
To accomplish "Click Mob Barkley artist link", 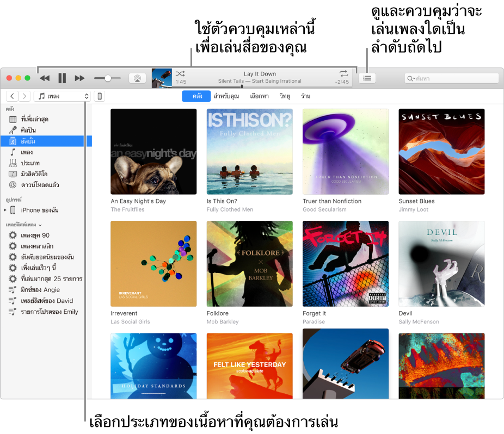I will (223, 321).
